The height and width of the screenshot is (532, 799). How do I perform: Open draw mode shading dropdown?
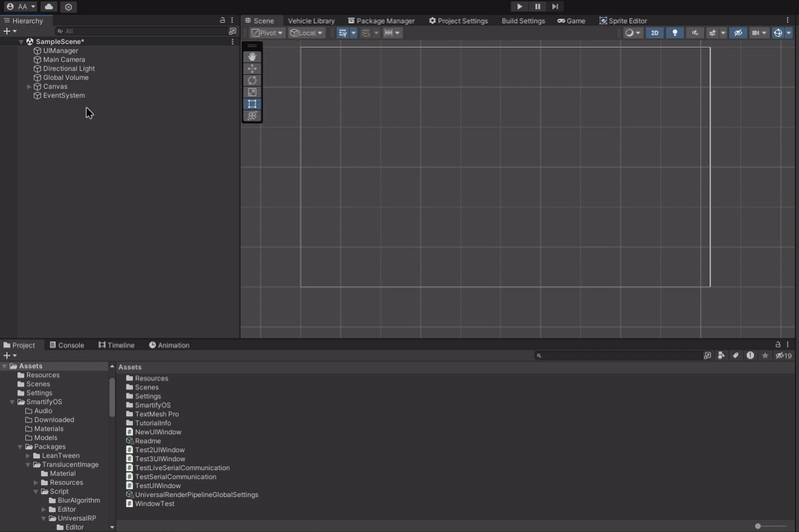tap(632, 33)
